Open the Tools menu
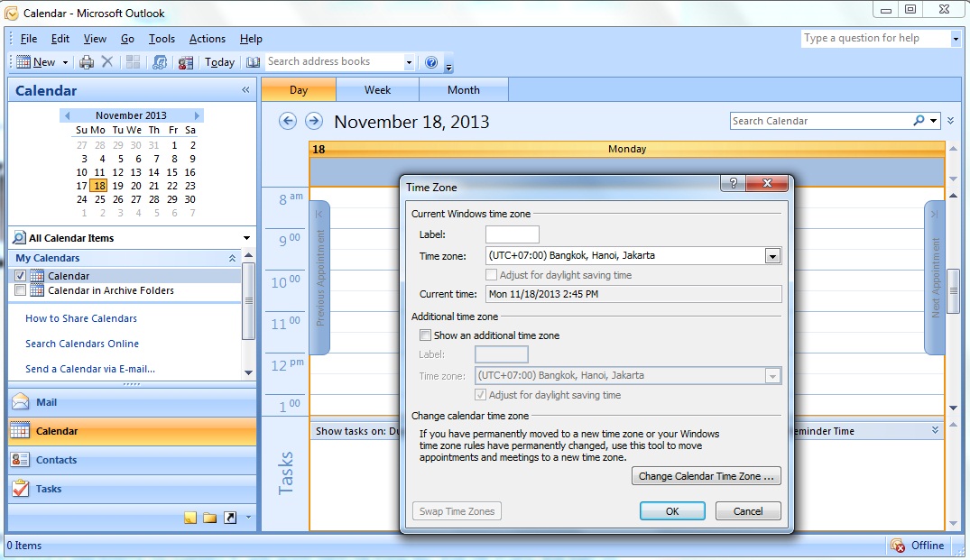Viewport: 970px width, 560px height. point(162,38)
